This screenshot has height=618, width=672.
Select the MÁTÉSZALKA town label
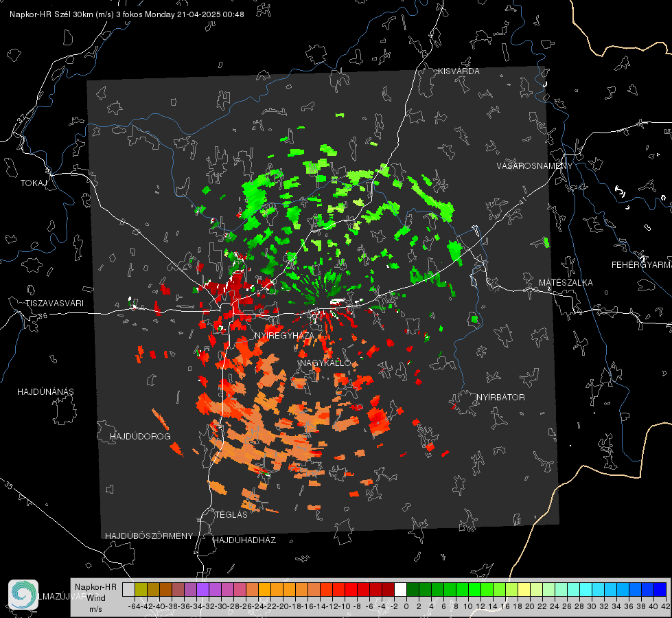(566, 282)
